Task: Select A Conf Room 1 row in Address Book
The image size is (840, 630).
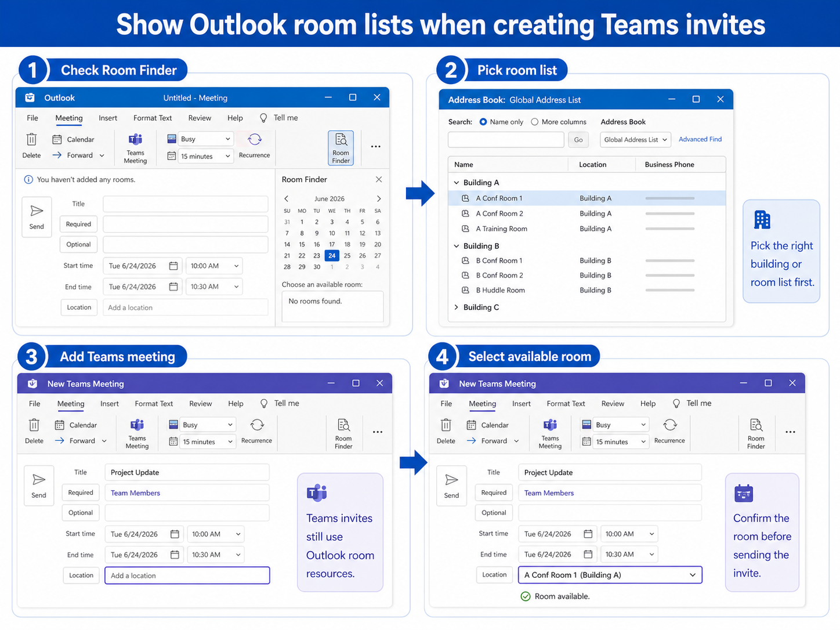Action: pyautogui.click(x=587, y=198)
